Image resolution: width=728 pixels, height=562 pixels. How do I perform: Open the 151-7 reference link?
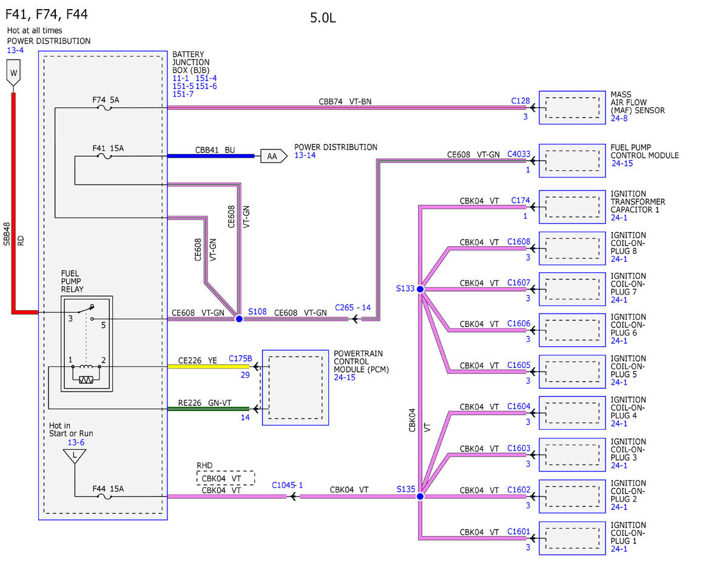183,94
